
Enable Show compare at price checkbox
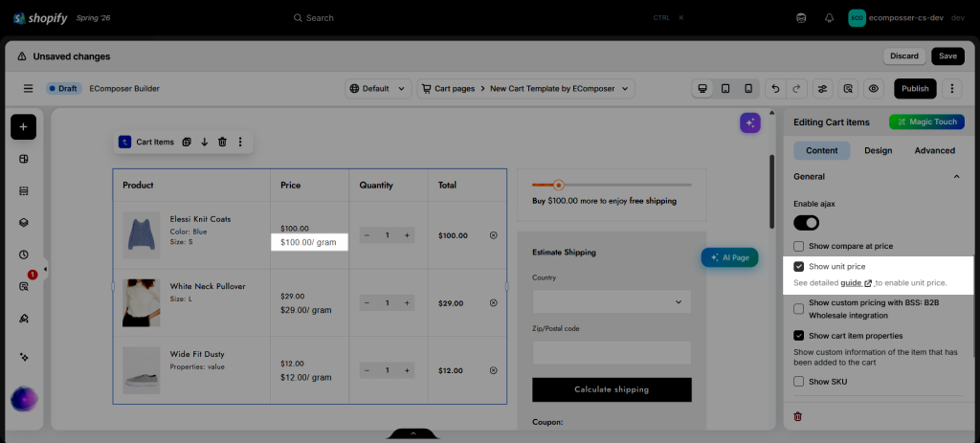[x=799, y=246]
